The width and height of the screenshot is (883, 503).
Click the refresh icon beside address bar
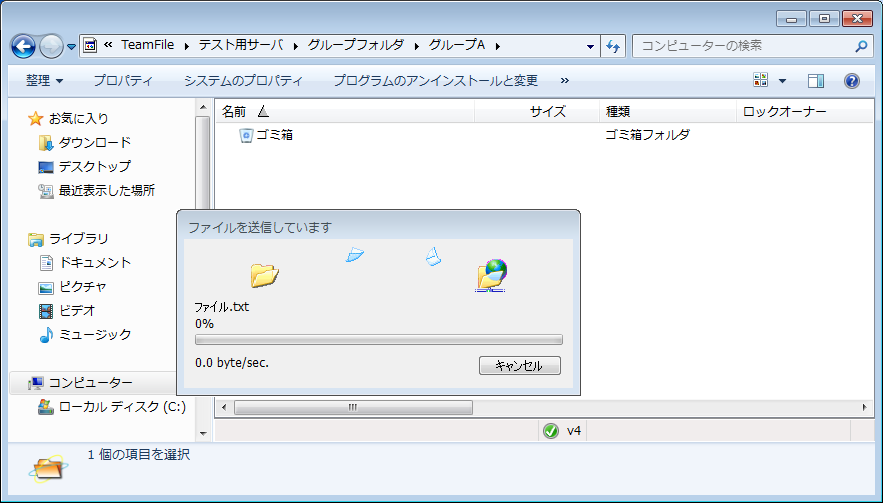pos(614,46)
